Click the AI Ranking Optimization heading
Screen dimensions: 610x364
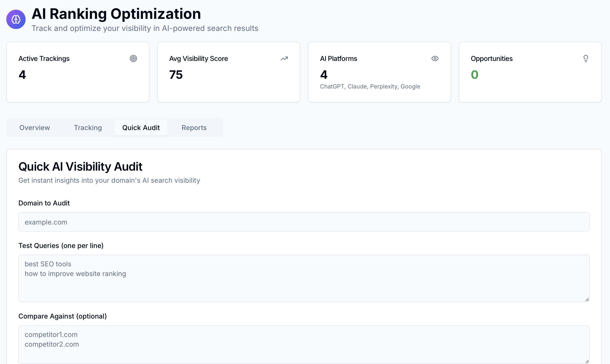click(116, 14)
